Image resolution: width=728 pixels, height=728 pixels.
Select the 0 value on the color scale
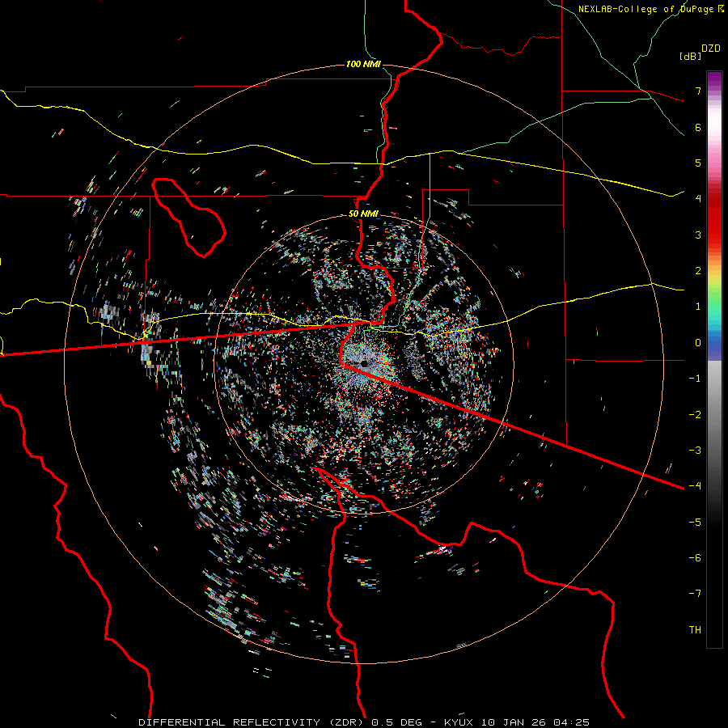[x=698, y=343]
